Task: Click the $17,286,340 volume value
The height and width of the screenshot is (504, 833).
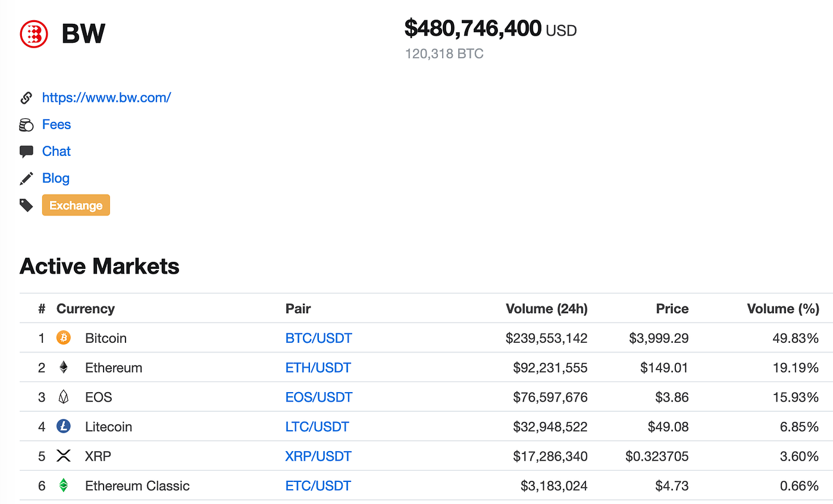Action: coord(550,456)
